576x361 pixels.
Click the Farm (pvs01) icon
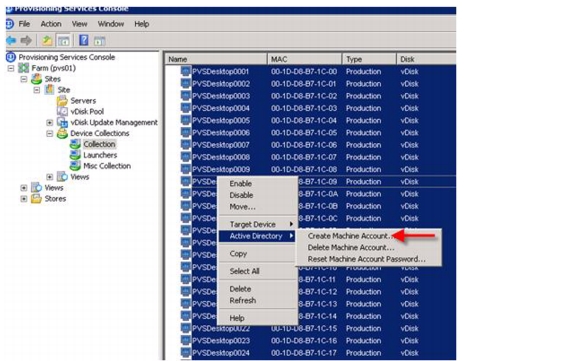click(x=24, y=68)
